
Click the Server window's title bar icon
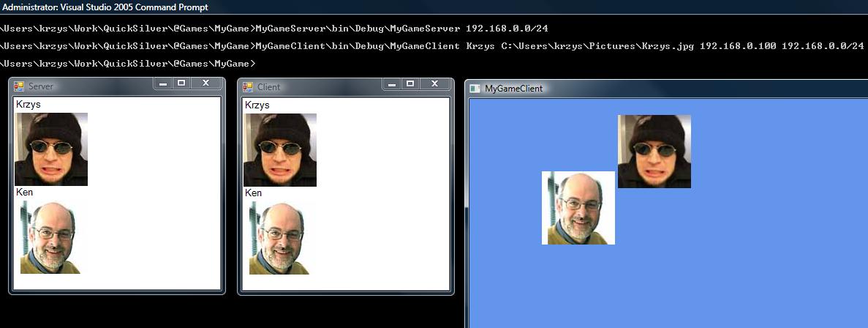[x=19, y=86]
